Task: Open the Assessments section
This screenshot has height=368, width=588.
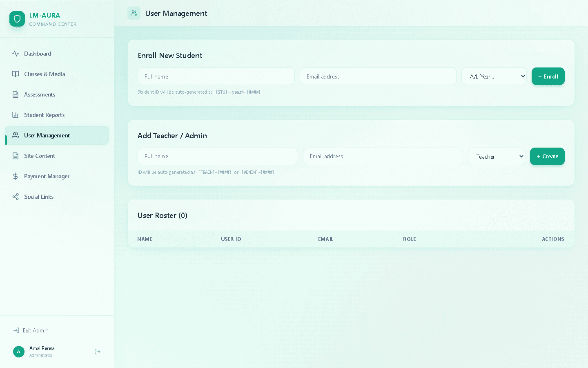Action: coord(57,94)
